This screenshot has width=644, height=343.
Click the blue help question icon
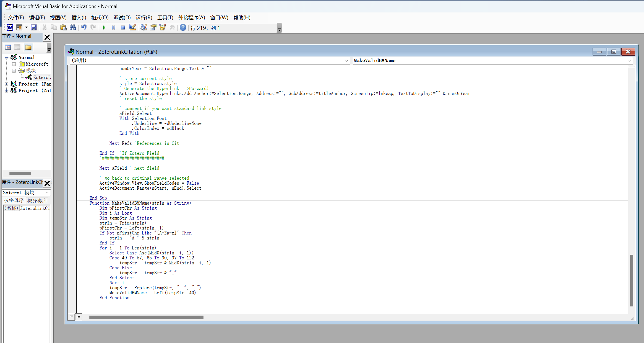(183, 27)
